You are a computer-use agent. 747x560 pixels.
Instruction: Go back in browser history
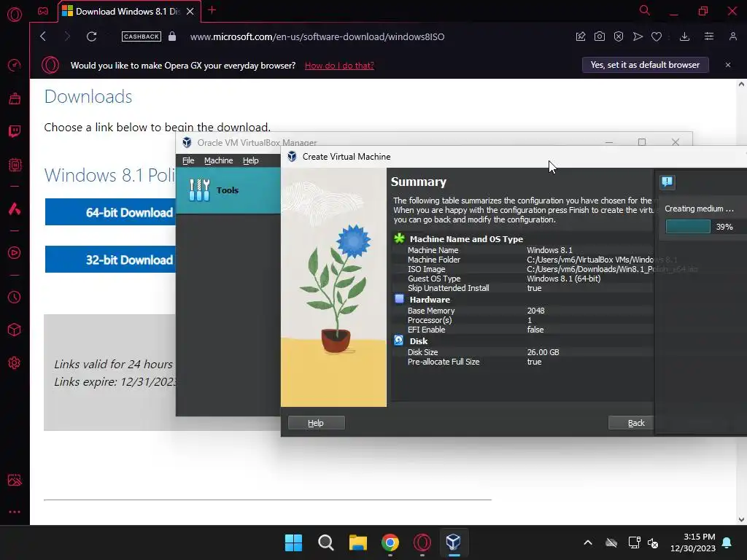point(43,36)
